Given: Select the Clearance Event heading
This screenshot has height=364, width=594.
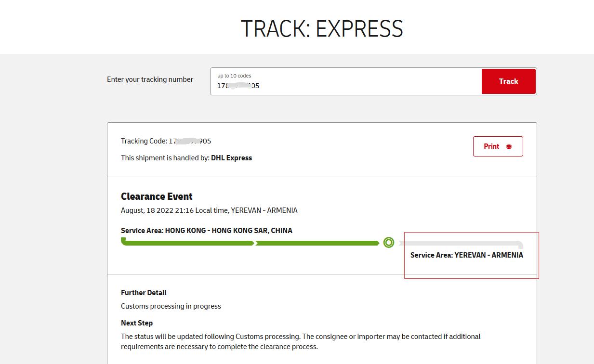Looking at the screenshot, I should pyautogui.click(x=157, y=196).
